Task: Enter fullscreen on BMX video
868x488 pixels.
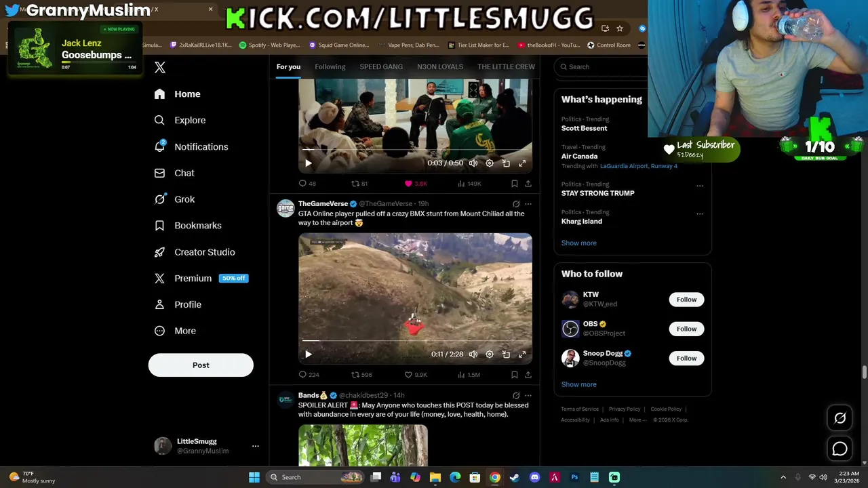Action: tap(522, 354)
